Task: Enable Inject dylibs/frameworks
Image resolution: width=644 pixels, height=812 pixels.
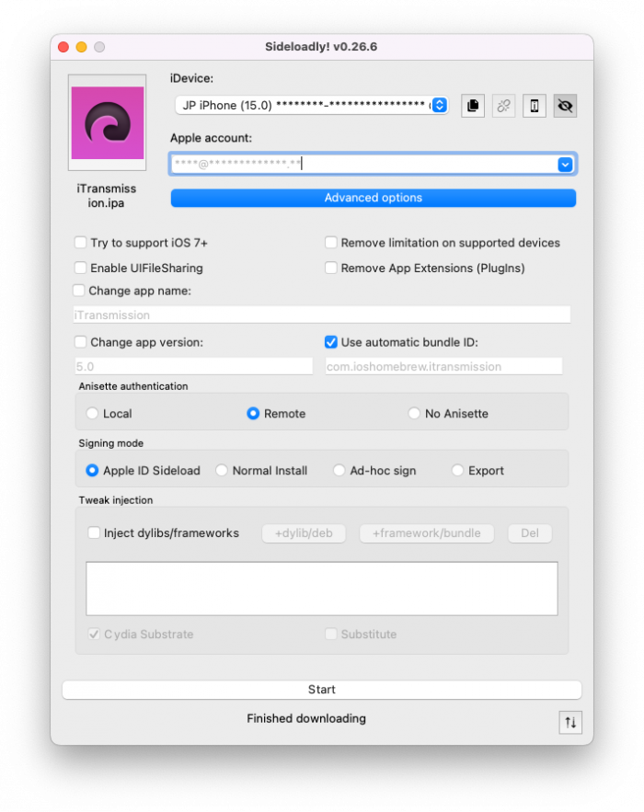Action: click(94, 532)
